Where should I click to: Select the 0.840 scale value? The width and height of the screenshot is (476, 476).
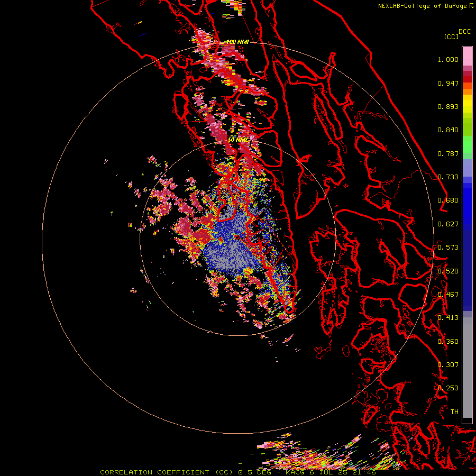point(448,130)
